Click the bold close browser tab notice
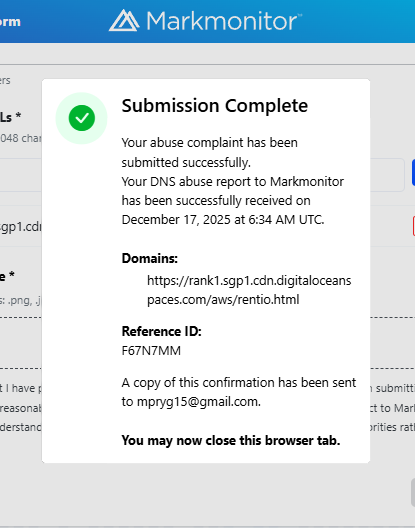The height and width of the screenshot is (528, 415). (x=231, y=440)
